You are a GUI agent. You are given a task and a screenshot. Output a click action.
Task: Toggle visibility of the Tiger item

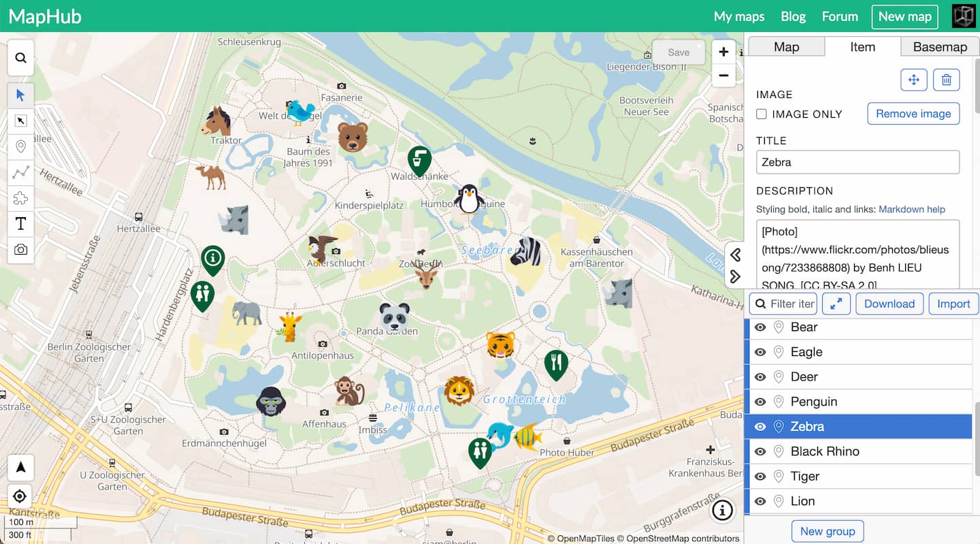[x=760, y=477]
